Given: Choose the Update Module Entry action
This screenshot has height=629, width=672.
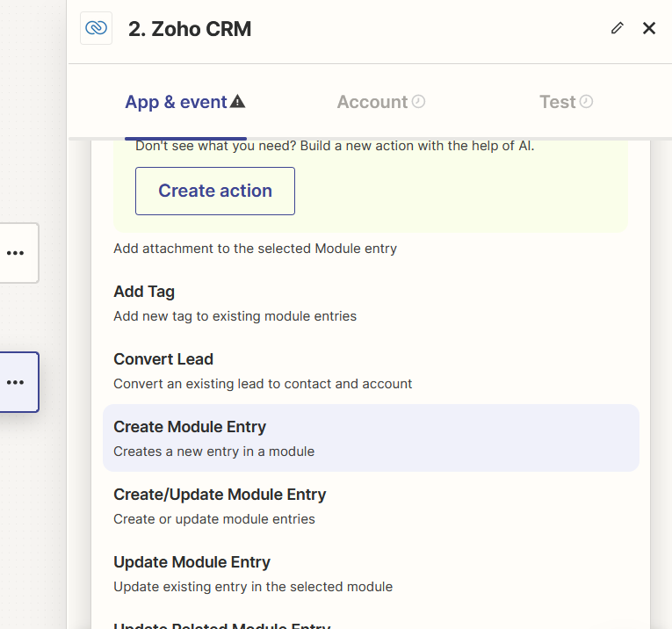Looking at the screenshot, I should [191, 562].
